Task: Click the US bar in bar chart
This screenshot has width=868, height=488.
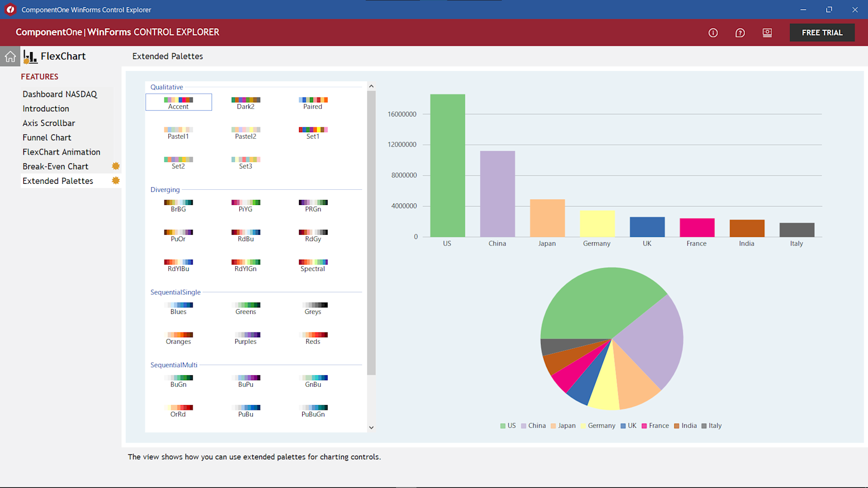Action: pyautogui.click(x=448, y=165)
